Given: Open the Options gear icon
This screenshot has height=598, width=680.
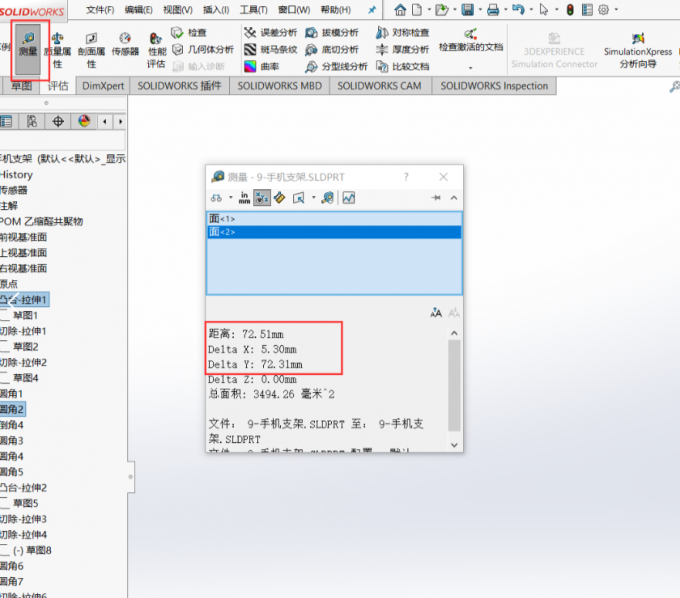Looking at the screenshot, I should [x=603, y=10].
